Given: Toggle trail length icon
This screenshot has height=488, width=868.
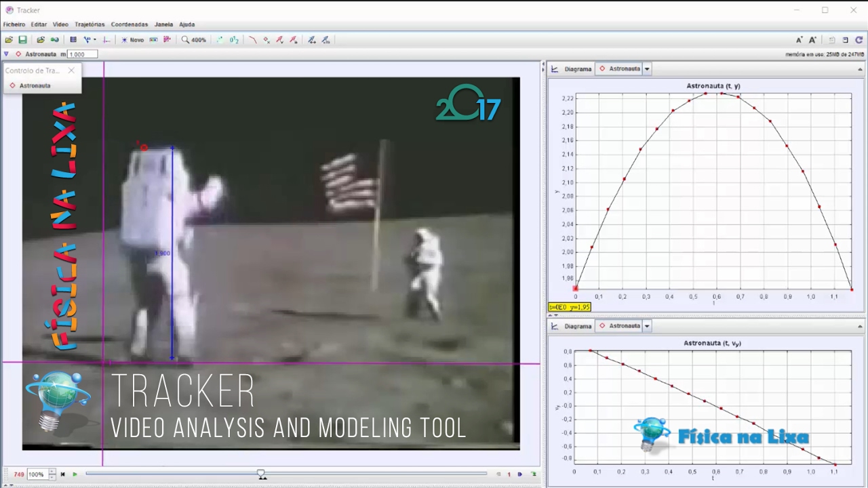Looking at the screenshot, I should pyautogui.click(x=219, y=40).
